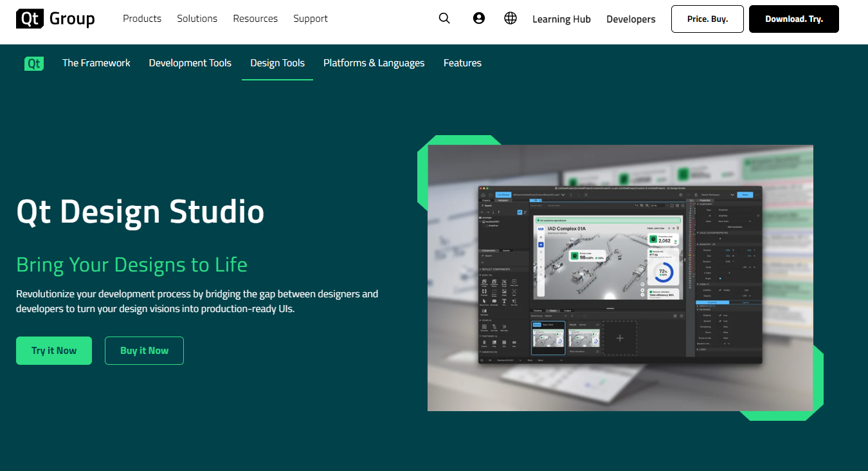The width and height of the screenshot is (868, 471).
Task: Expand the Products menu
Action: tap(142, 19)
